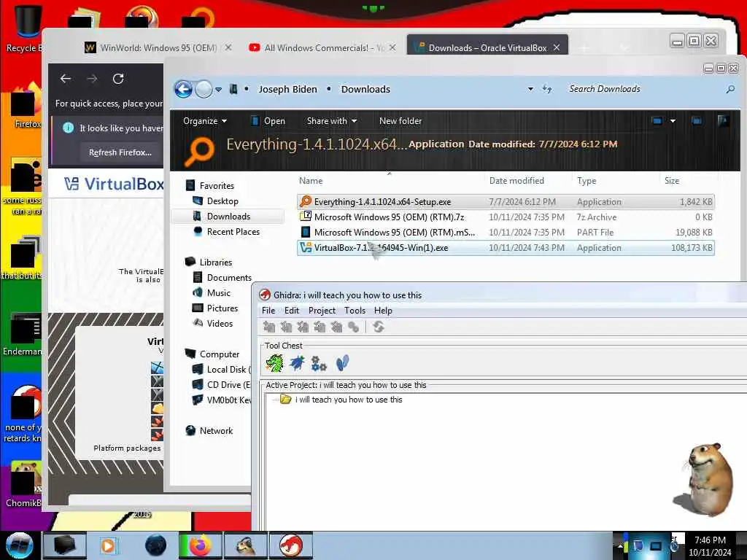Click the Back arrow in Explorer's Downloads window

(183, 89)
